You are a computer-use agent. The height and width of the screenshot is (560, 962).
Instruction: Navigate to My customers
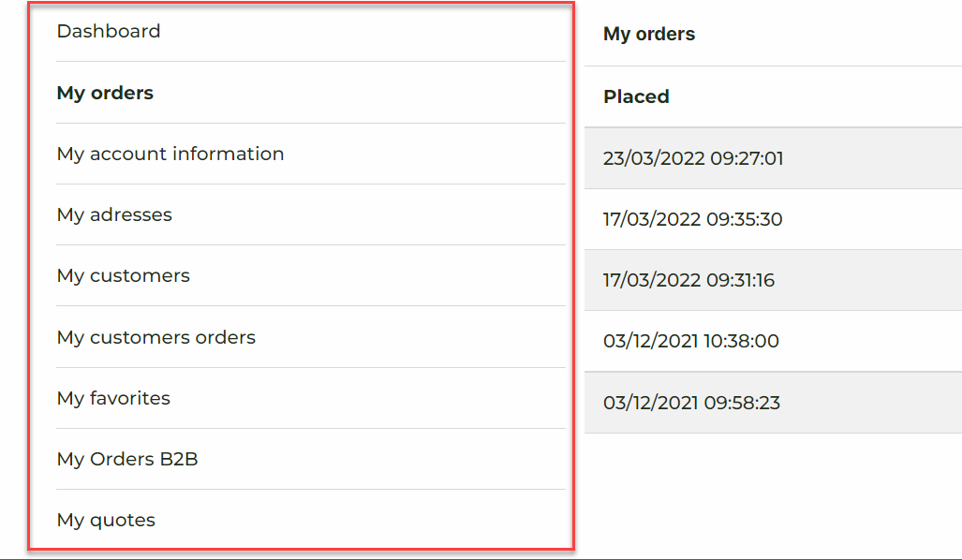point(123,275)
